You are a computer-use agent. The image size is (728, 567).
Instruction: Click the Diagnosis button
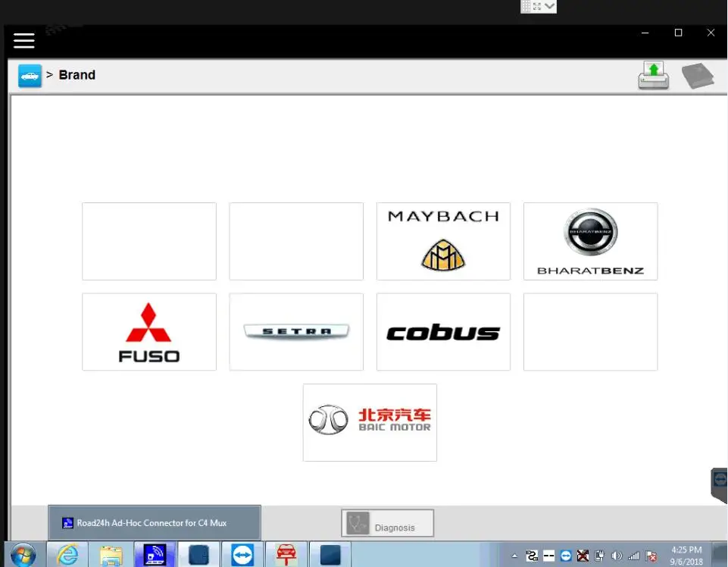coord(388,523)
